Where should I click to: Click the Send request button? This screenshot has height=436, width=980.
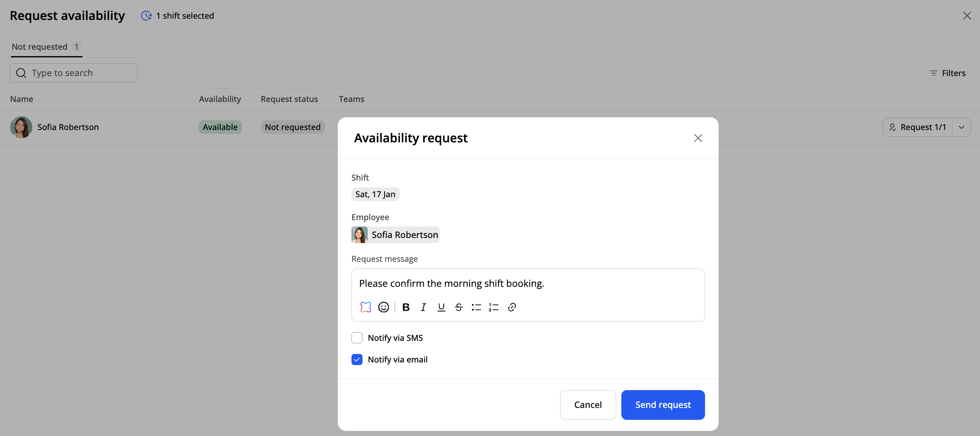(x=663, y=405)
